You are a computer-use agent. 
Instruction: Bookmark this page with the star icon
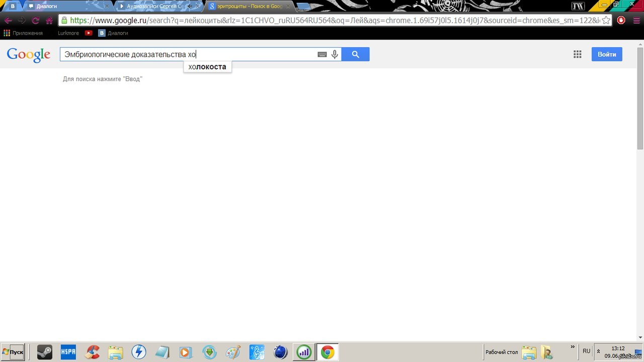[x=606, y=20]
